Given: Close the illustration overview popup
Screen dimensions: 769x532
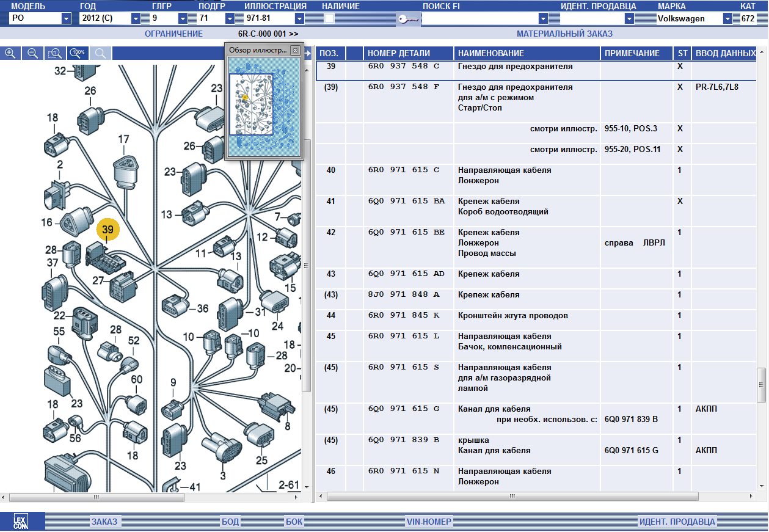Looking at the screenshot, I should pyautogui.click(x=295, y=50).
